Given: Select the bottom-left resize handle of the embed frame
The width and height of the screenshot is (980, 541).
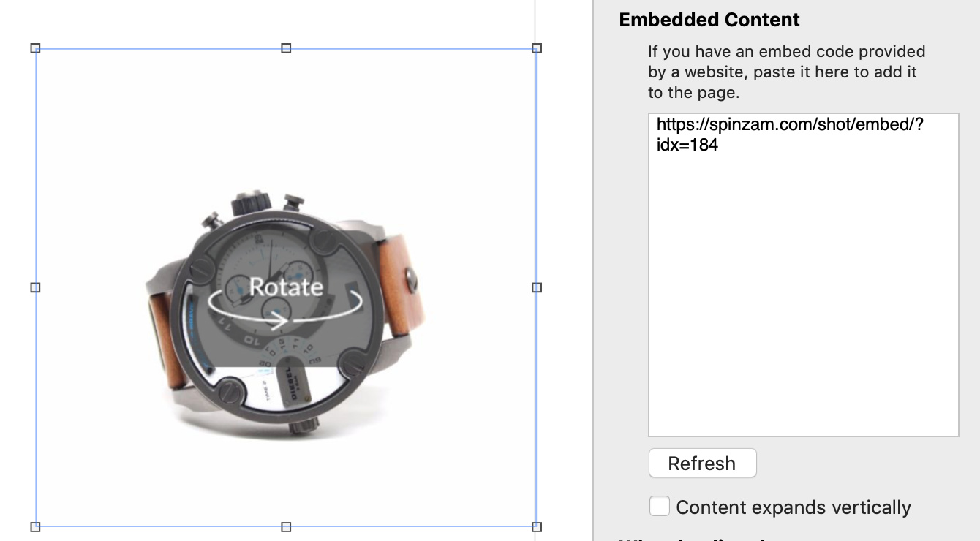Looking at the screenshot, I should (x=35, y=526).
